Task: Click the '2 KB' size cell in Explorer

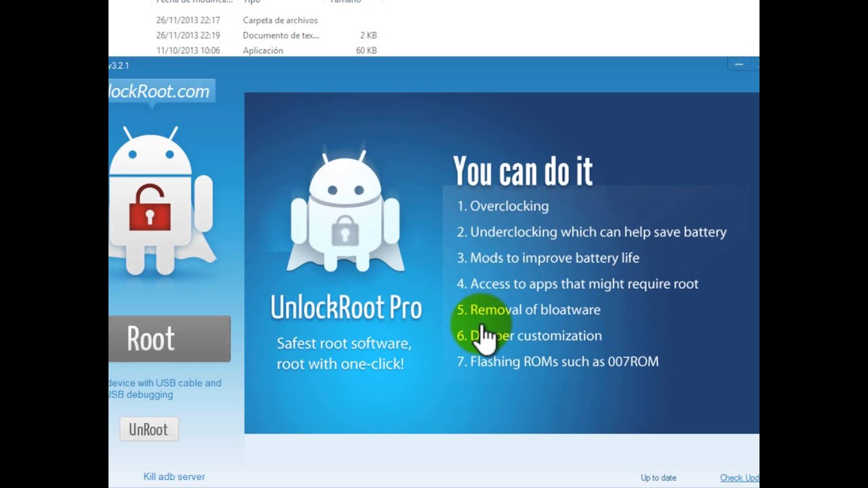Action: coord(368,35)
